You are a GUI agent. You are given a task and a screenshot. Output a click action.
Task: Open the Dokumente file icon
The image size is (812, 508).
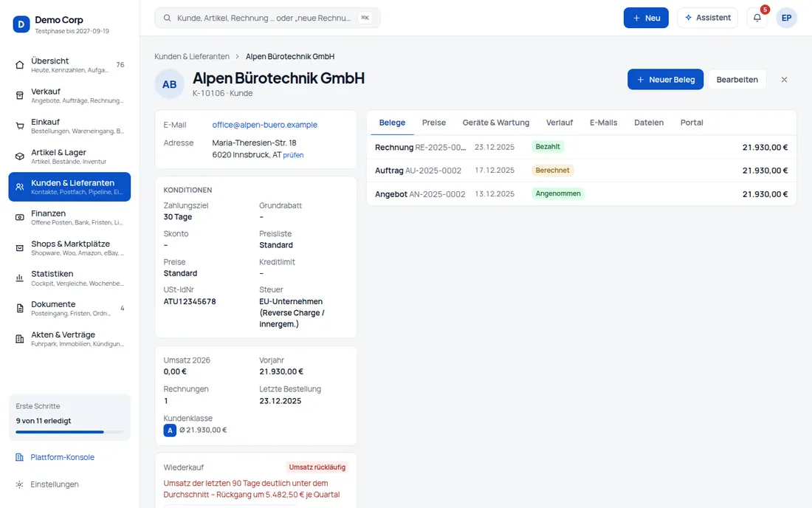[20, 309]
